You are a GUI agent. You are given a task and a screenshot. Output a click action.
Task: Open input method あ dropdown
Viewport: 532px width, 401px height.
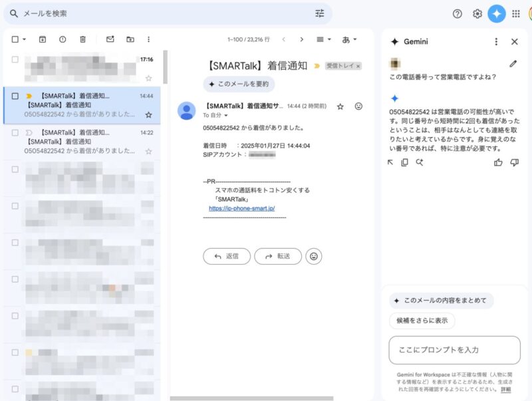pyautogui.click(x=350, y=40)
